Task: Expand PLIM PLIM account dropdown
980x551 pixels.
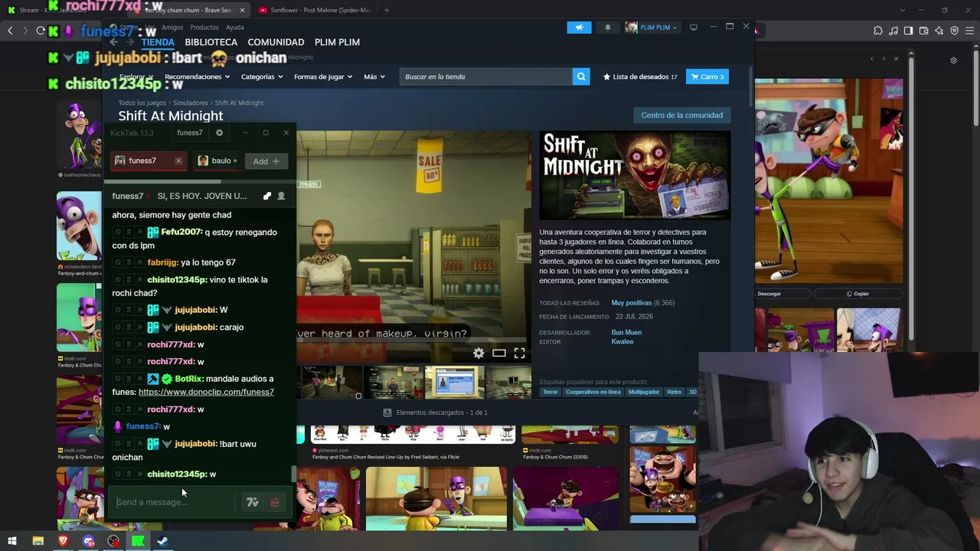Action: tap(652, 28)
